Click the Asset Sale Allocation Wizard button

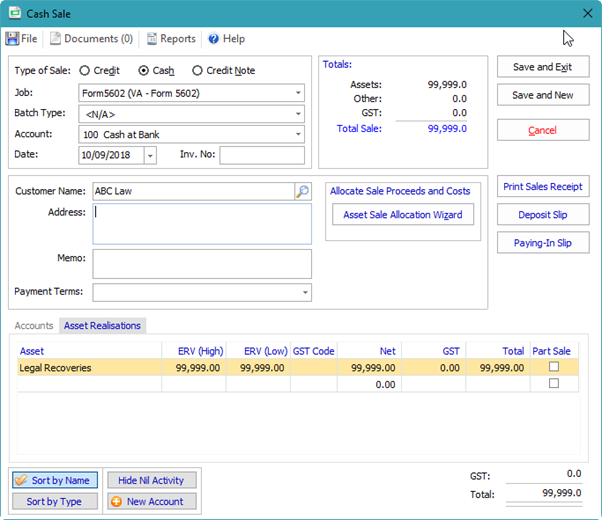pyautogui.click(x=402, y=215)
